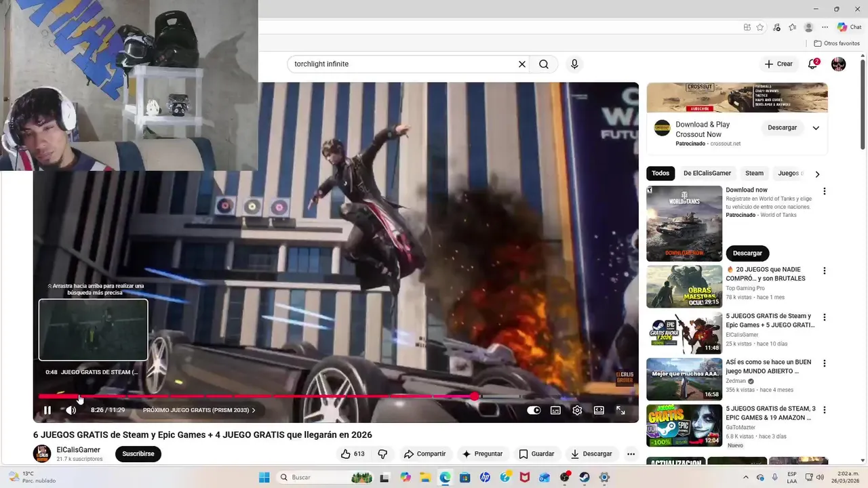
Task: Like the video with 613 likes
Action: pyautogui.click(x=353, y=454)
